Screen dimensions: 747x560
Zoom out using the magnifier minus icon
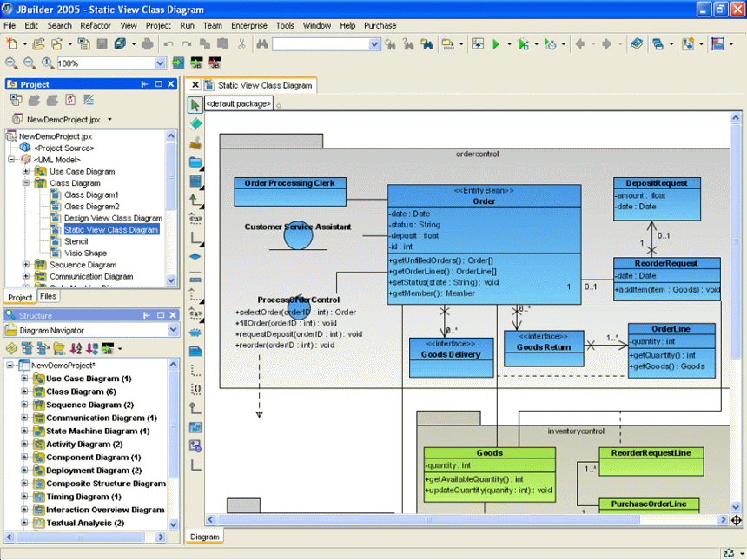[29, 63]
